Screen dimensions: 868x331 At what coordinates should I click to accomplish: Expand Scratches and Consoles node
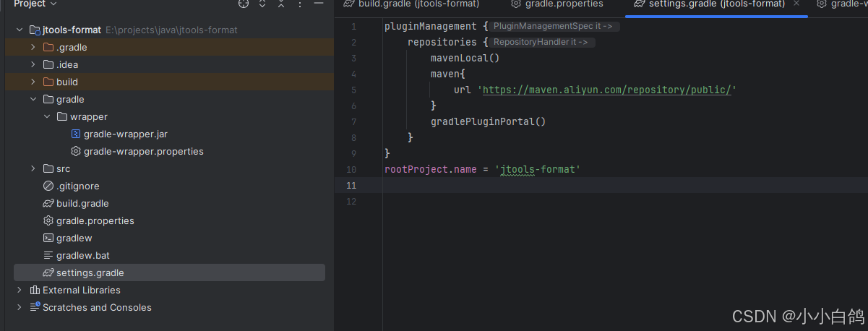(x=20, y=308)
